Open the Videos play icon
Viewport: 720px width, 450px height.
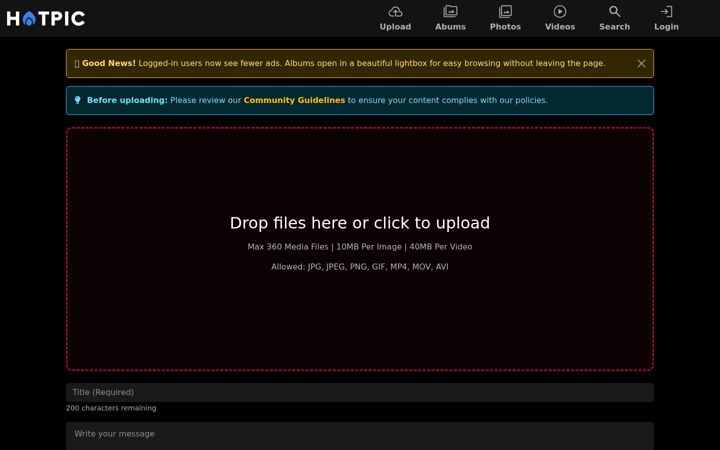(x=560, y=11)
